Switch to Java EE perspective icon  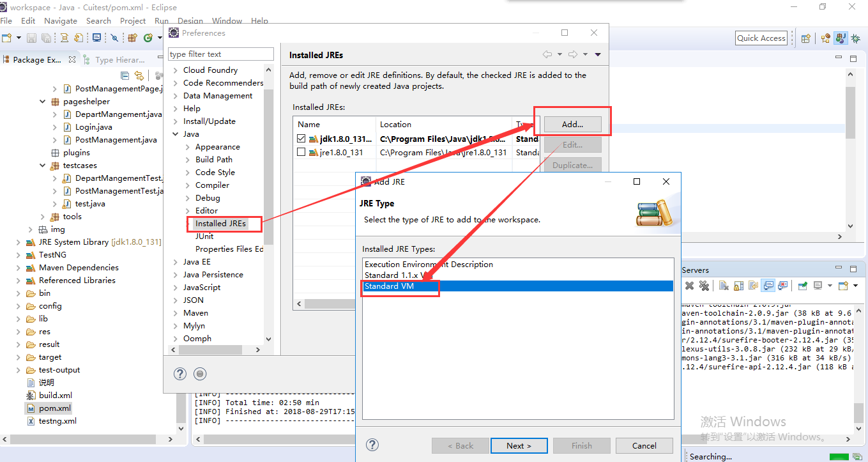click(x=826, y=38)
